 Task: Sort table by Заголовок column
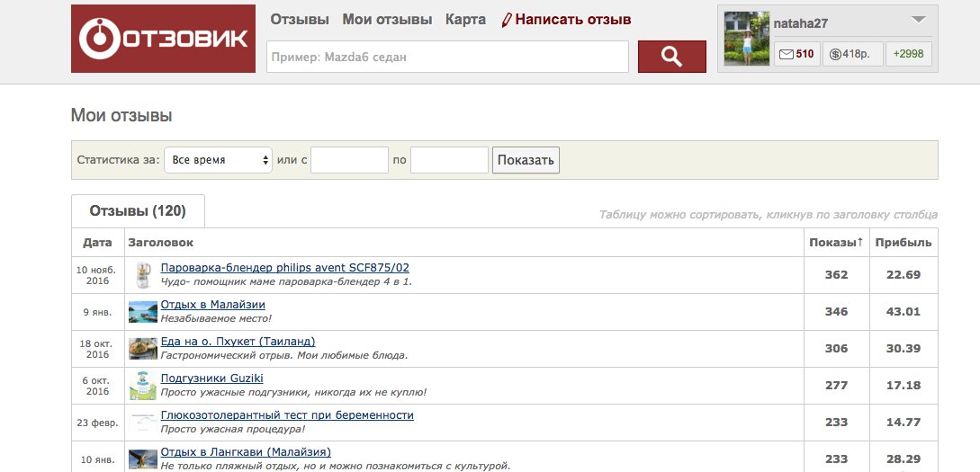[160, 242]
